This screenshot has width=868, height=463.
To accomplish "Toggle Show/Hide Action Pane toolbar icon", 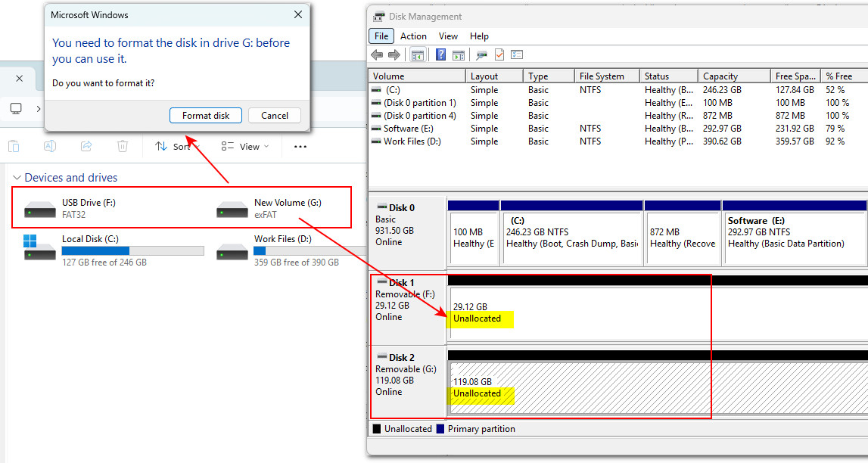I will click(459, 54).
